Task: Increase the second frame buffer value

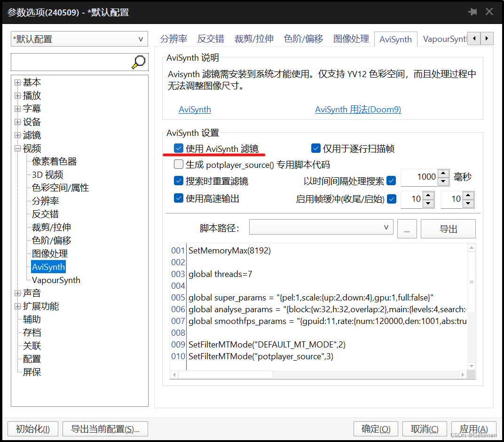Action: 468,195
